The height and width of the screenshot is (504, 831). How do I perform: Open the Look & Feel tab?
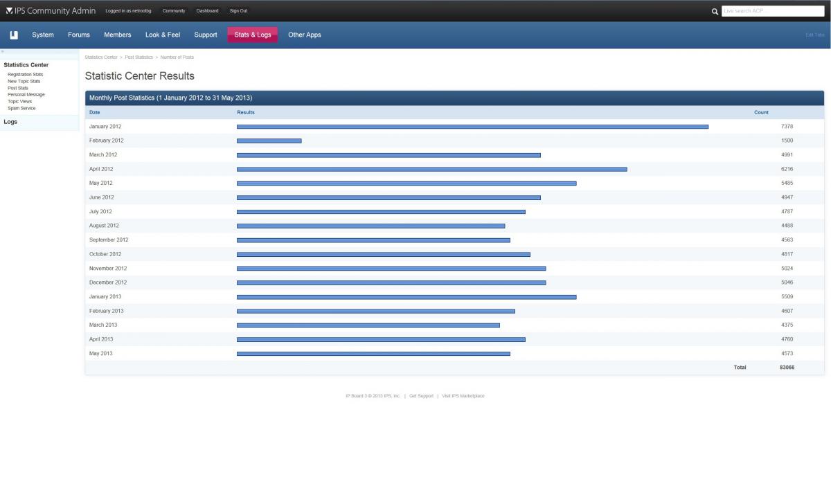pos(163,35)
